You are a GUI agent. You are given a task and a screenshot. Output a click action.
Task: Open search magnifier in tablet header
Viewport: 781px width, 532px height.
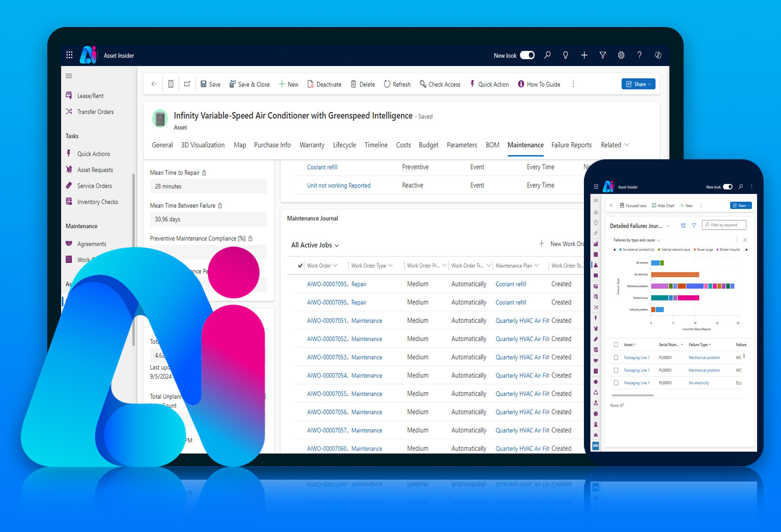click(547, 55)
